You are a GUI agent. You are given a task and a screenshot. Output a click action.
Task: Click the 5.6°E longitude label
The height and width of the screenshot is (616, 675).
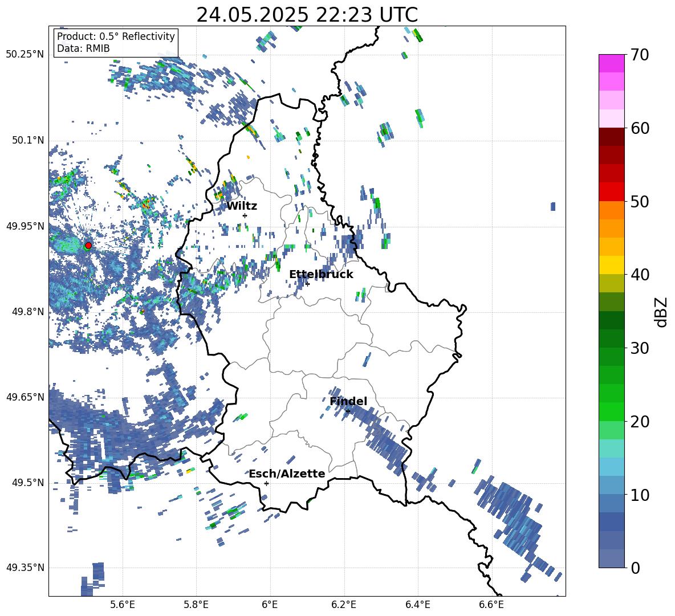[x=123, y=605]
